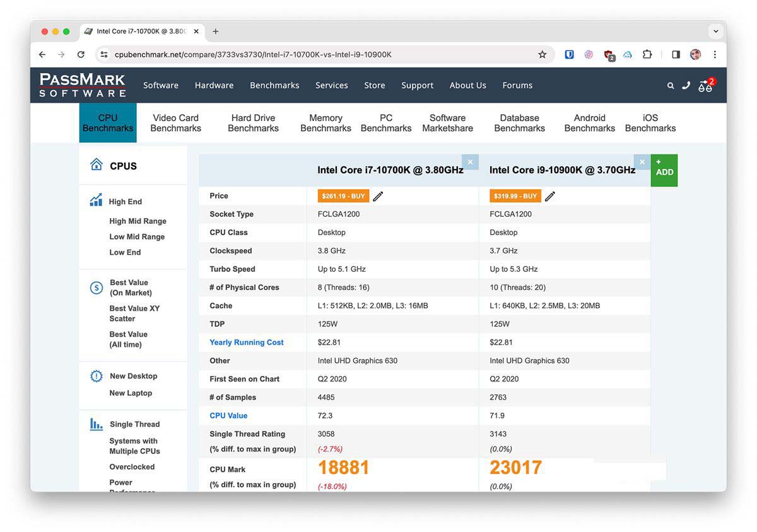Edit the i9-10900K price pencil icon
Screen dimensions: 757x532
[550, 196]
